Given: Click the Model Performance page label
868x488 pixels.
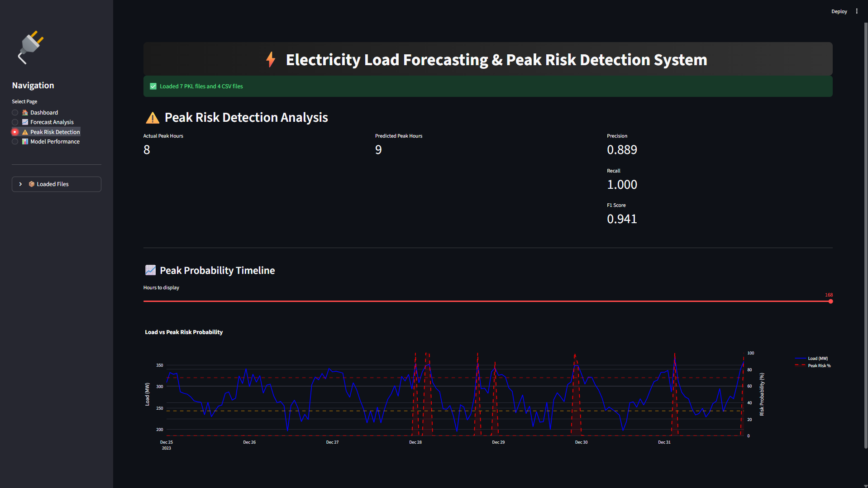Looking at the screenshot, I should (55, 142).
